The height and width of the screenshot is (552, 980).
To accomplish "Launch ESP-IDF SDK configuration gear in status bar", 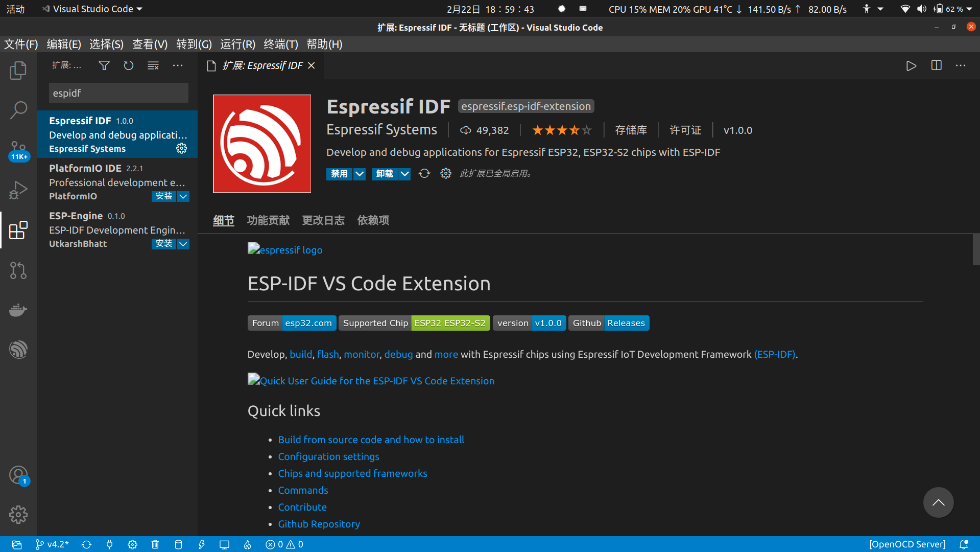I will 132,544.
